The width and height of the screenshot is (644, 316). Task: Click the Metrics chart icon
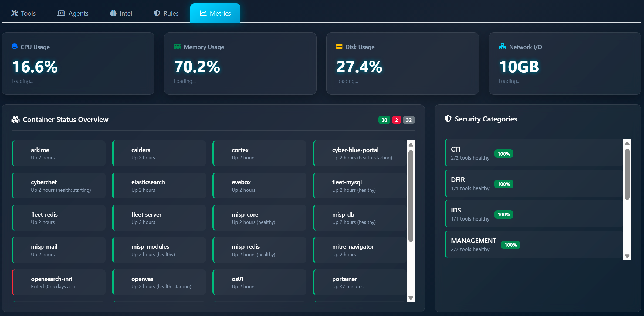pos(204,13)
